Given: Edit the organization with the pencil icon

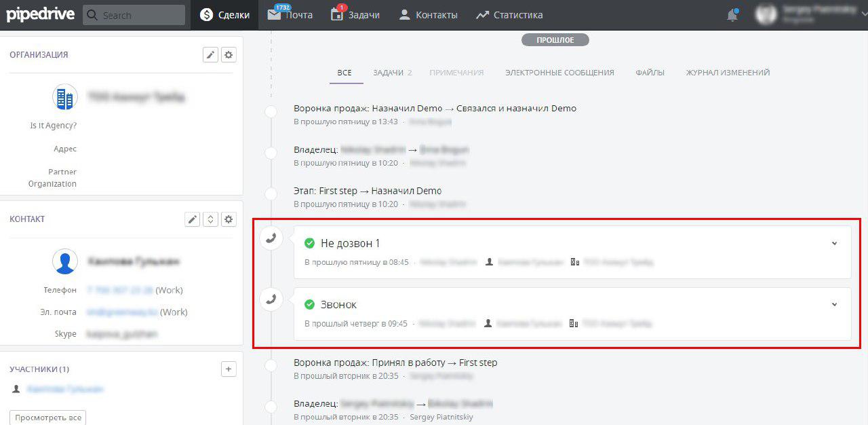Looking at the screenshot, I should pos(210,54).
